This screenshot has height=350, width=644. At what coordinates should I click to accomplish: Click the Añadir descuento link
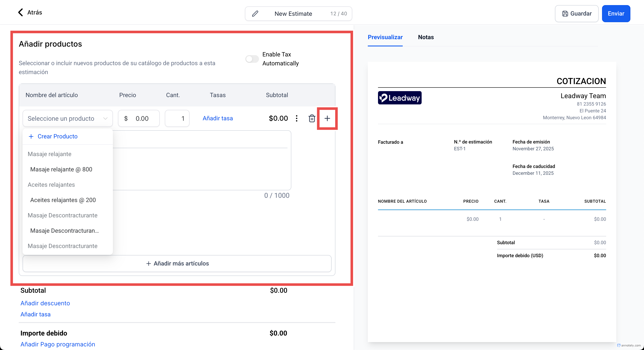coord(45,303)
